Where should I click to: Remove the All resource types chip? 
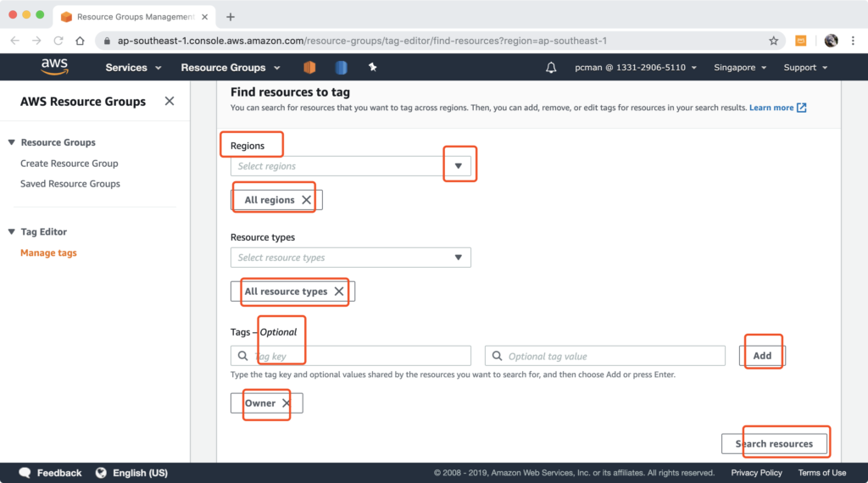coord(339,291)
